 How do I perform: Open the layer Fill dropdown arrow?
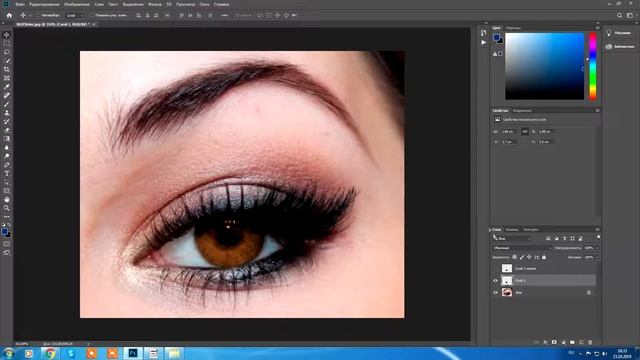(598, 257)
